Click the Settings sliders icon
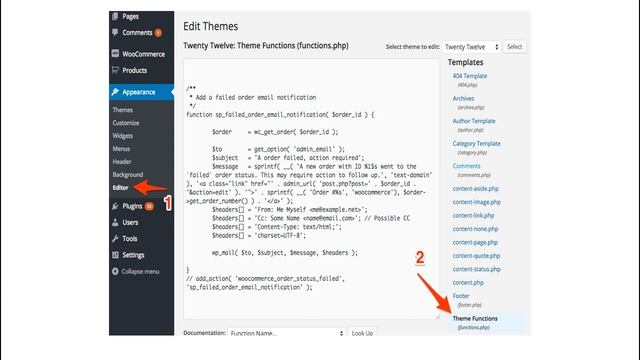 click(x=115, y=255)
